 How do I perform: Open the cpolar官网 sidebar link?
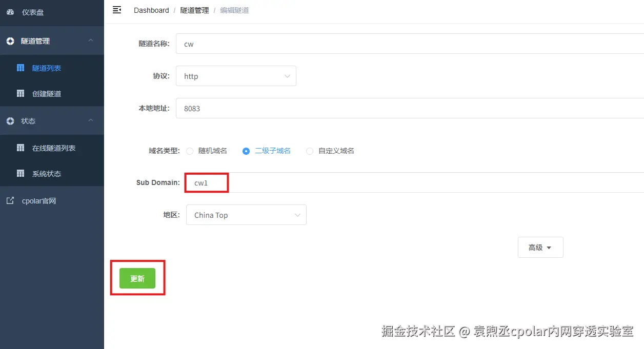(52, 201)
